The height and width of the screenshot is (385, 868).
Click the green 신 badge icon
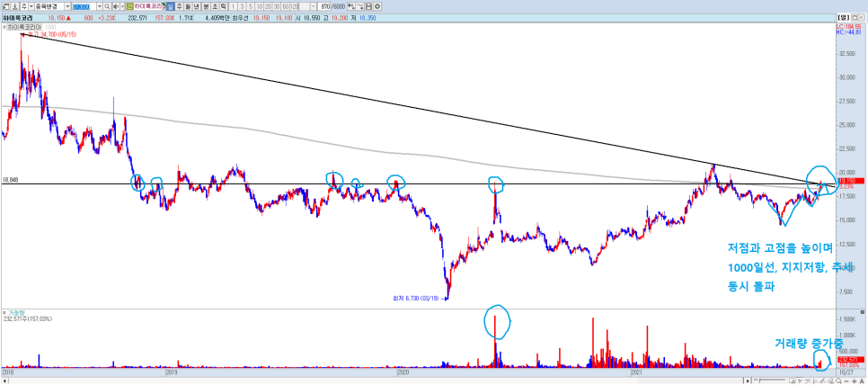click(x=129, y=6)
